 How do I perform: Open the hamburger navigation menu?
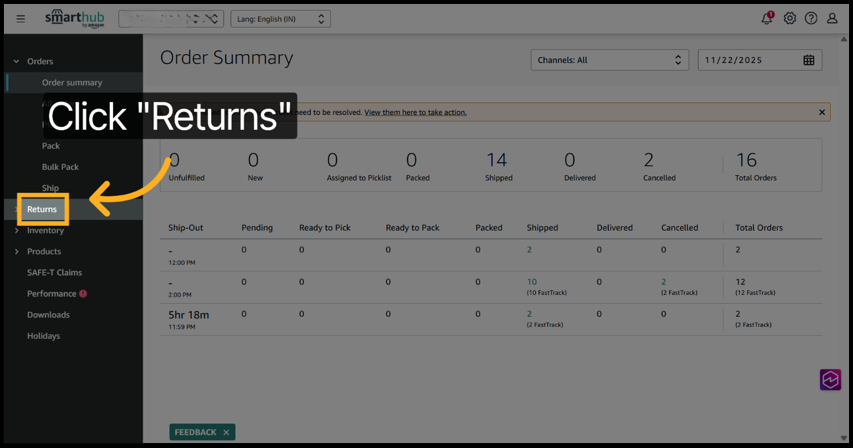point(20,18)
